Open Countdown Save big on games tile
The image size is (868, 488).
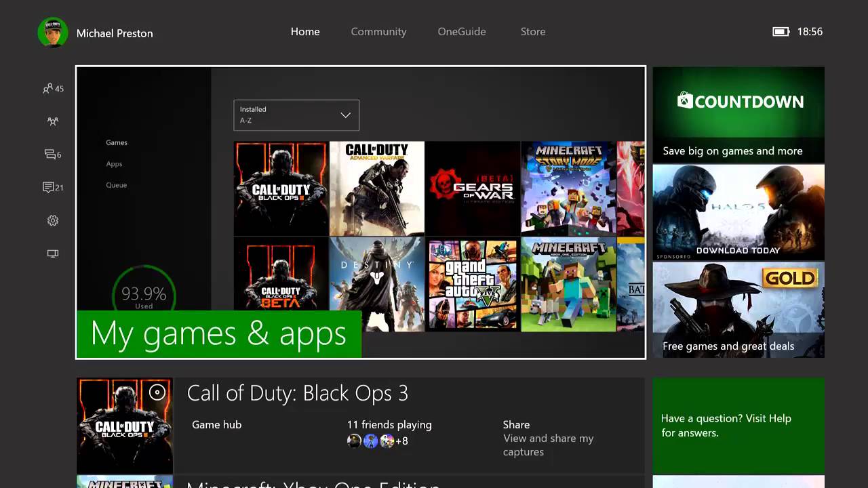[x=738, y=114]
